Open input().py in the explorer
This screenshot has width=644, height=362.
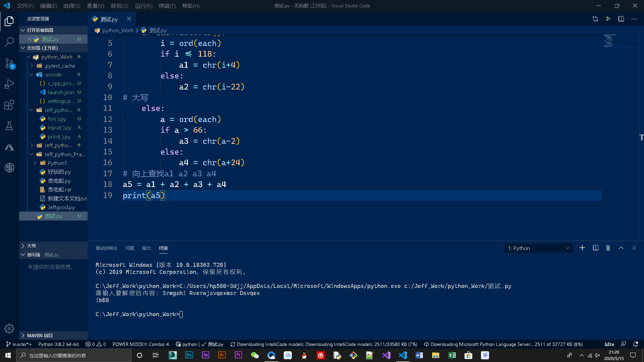click(59, 128)
